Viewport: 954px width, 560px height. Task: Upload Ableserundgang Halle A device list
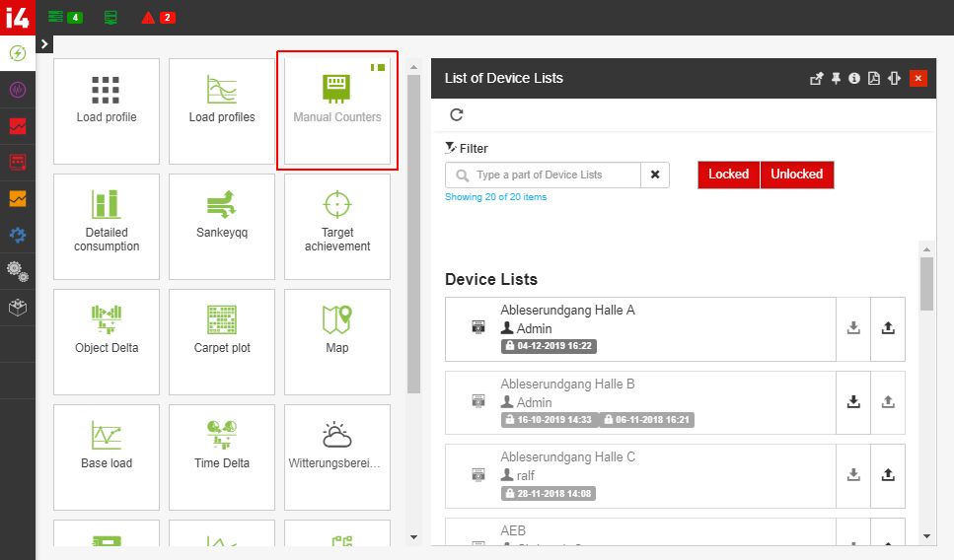888,328
